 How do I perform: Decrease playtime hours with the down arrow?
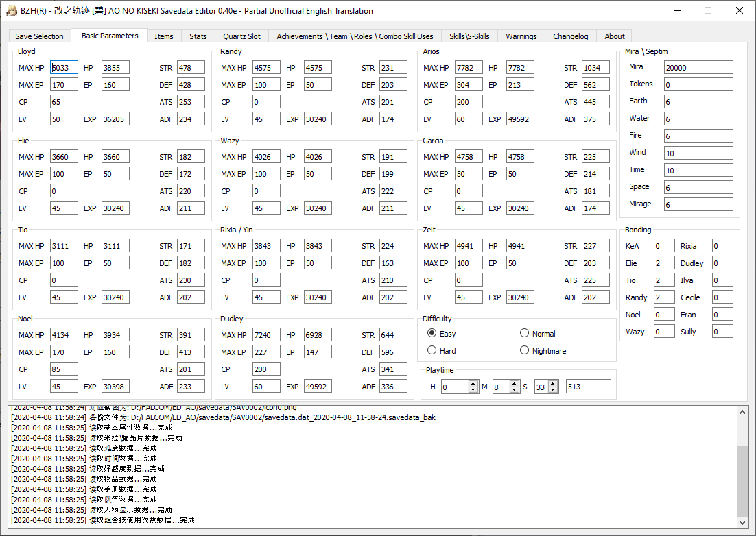coord(473,389)
